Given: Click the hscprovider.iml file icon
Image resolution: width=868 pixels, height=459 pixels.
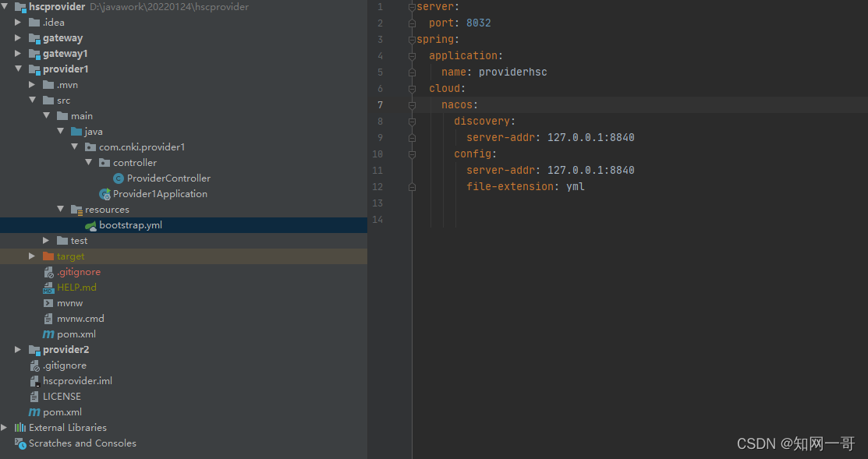Looking at the screenshot, I should pos(34,381).
